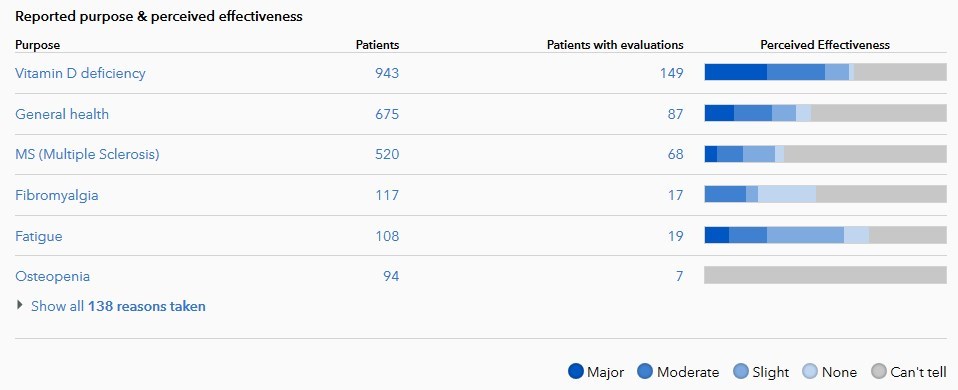Screen dimensions: 958x390
Task: Click the 943 patients count
Action: click(x=387, y=73)
